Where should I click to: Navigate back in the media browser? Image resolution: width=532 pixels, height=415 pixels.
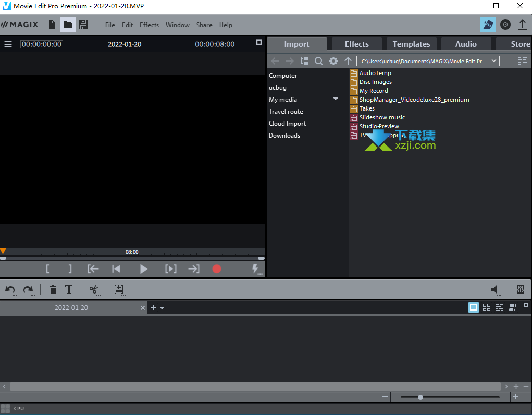coord(275,61)
